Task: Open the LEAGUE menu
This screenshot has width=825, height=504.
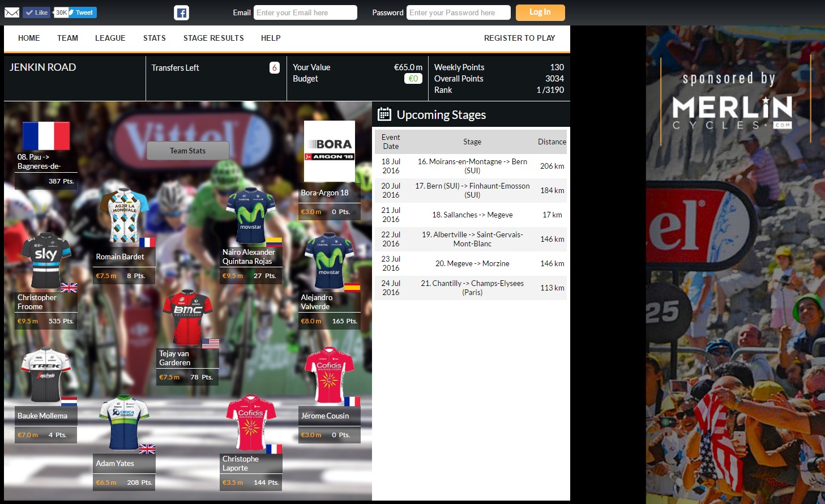Action: 110,38
